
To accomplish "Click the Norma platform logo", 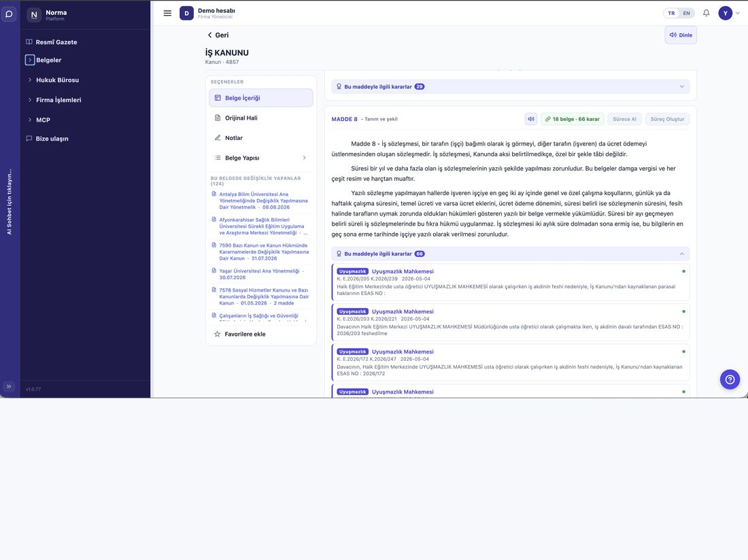I will [34, 15].
